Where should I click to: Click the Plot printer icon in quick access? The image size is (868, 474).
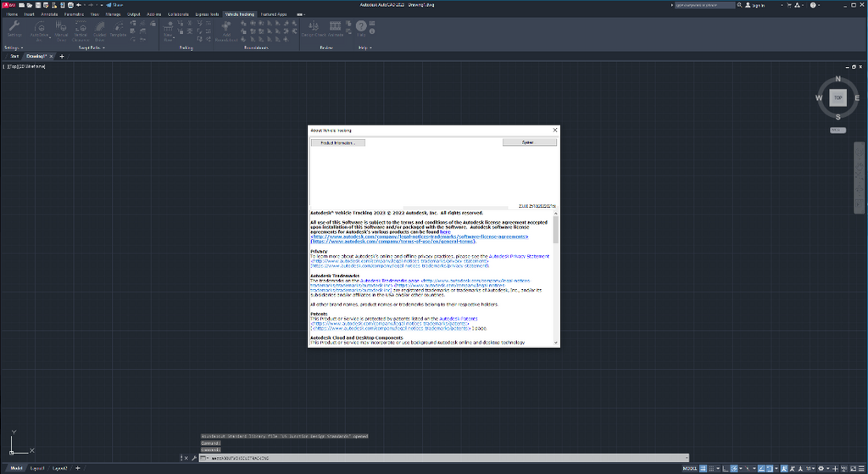[x=70, y=5]
